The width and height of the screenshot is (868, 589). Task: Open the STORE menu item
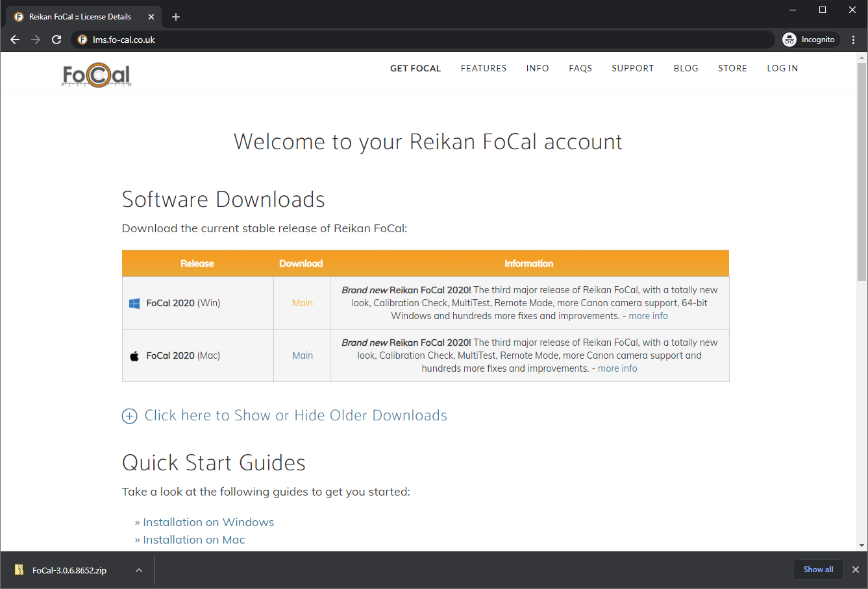pyautogui.click(x=732, y=68)
